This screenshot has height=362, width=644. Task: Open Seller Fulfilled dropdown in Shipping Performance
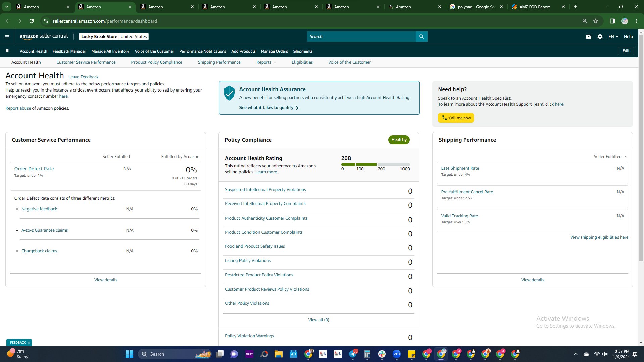click(610, 157)
